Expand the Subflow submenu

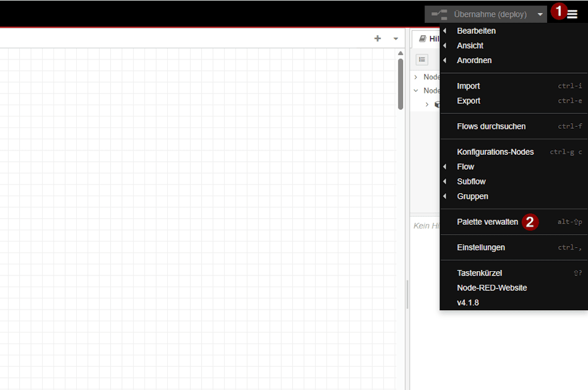[470, 181]
